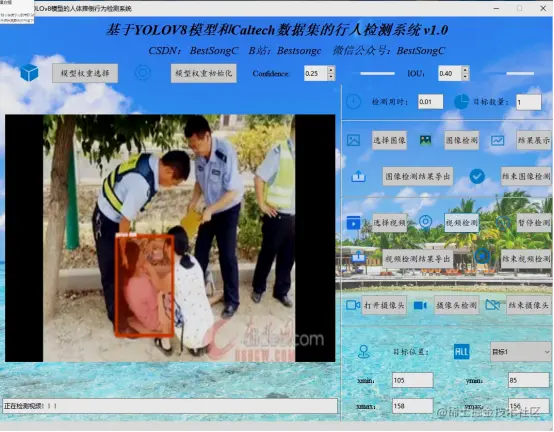The image size is (554, 432).
Task: Click the 选择视频 button
Action: (390, 223)
